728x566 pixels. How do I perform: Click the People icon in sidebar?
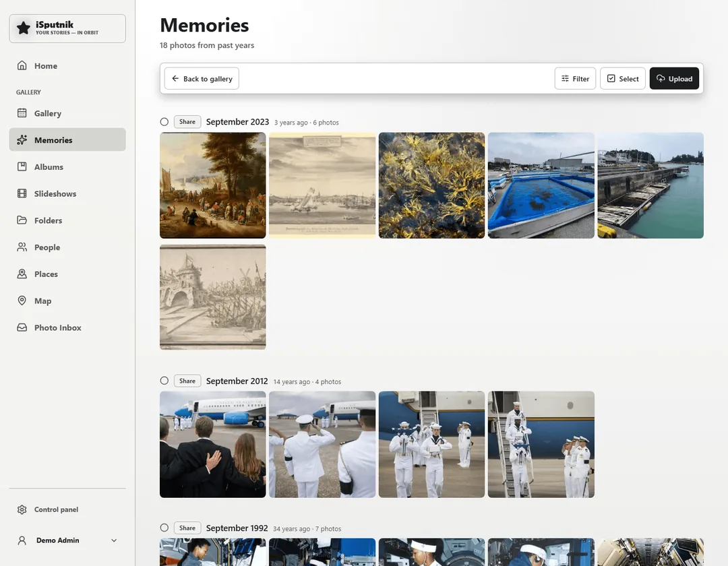(22, 247)
